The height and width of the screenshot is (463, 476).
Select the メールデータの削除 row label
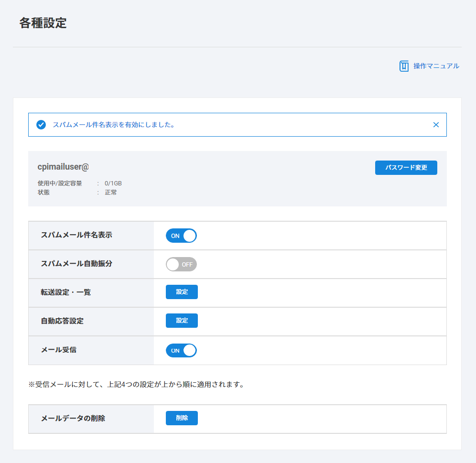point(73,418)
